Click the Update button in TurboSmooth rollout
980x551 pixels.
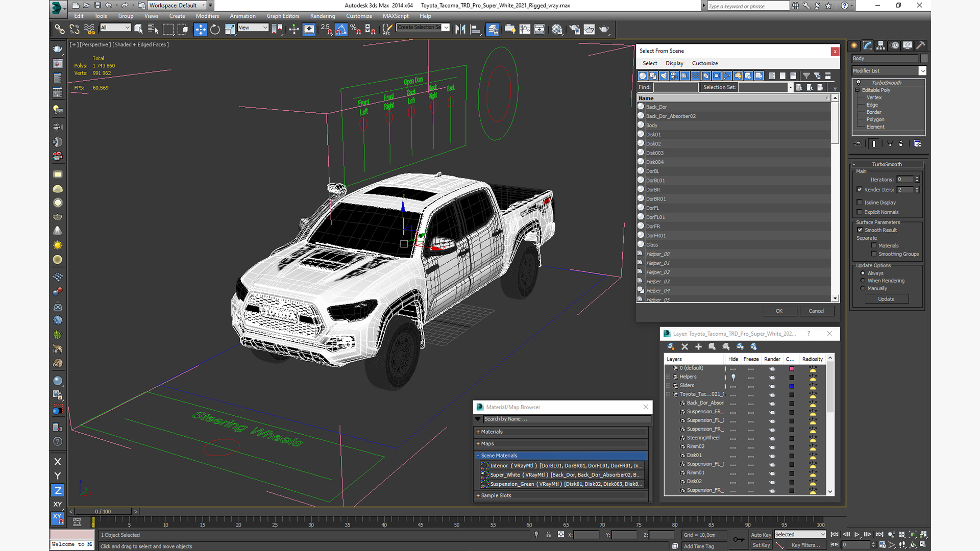886,299
